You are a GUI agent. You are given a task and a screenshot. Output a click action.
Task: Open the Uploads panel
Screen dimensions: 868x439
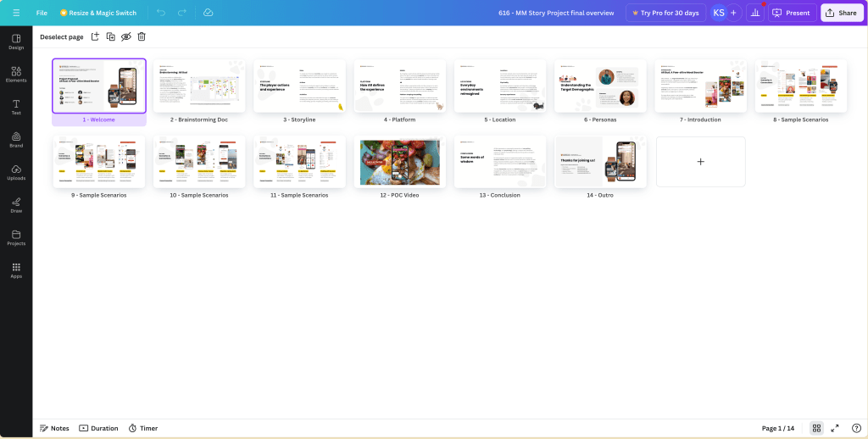coord(16,171)
